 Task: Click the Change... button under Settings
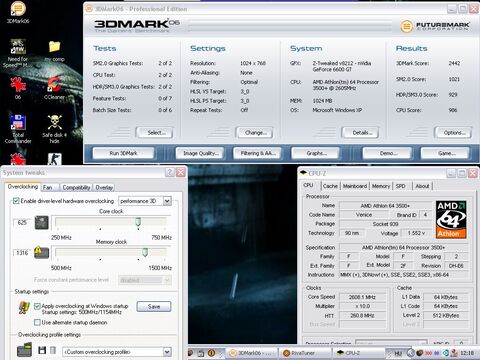(254, 133)
